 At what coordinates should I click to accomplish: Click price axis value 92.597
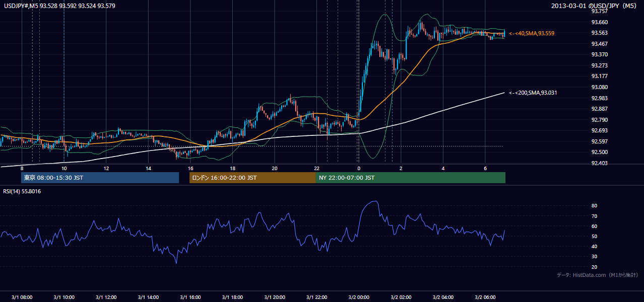point(599,141)
